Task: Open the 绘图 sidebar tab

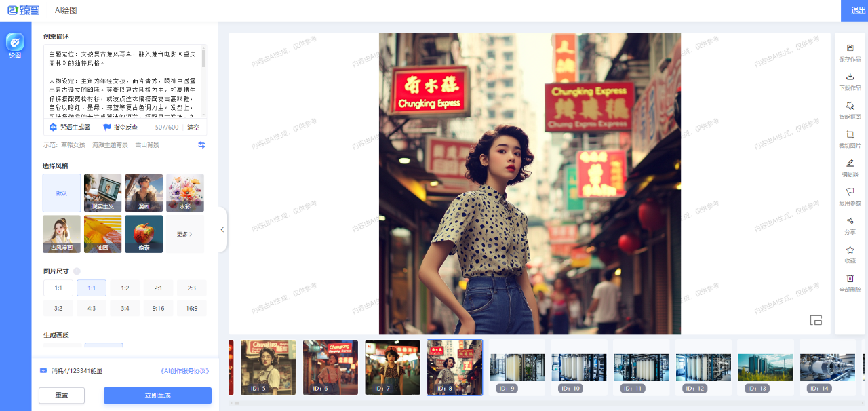Action: pos(15,45)
